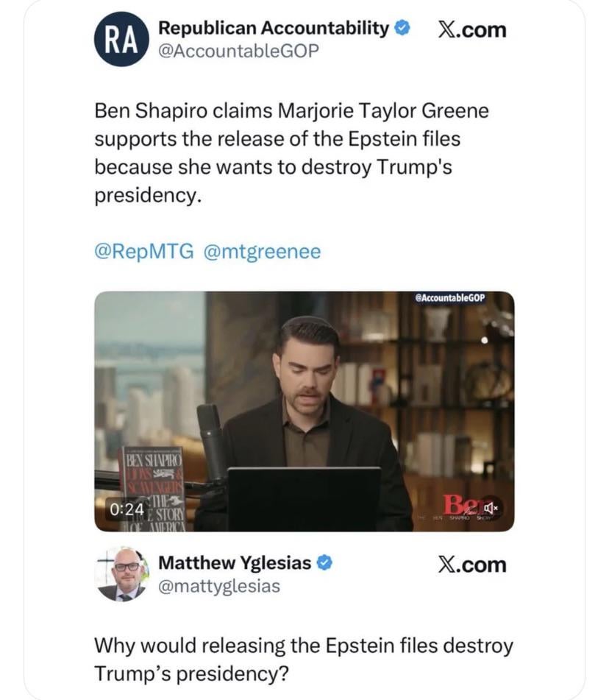Click the Republican Accountability display name
Image resolution: width=609 pixels, height=700 pixels.
(x=274, y=28)
